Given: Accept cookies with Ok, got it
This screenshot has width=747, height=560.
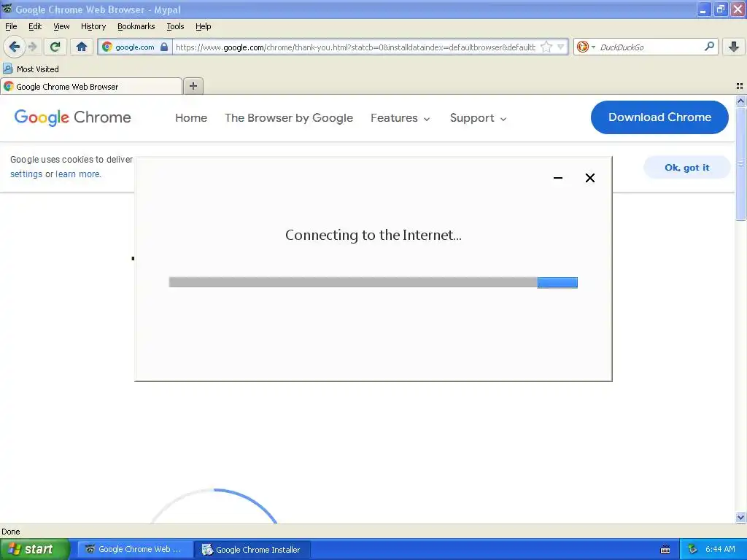Looking at the screenshot, I should coord(686,167).
